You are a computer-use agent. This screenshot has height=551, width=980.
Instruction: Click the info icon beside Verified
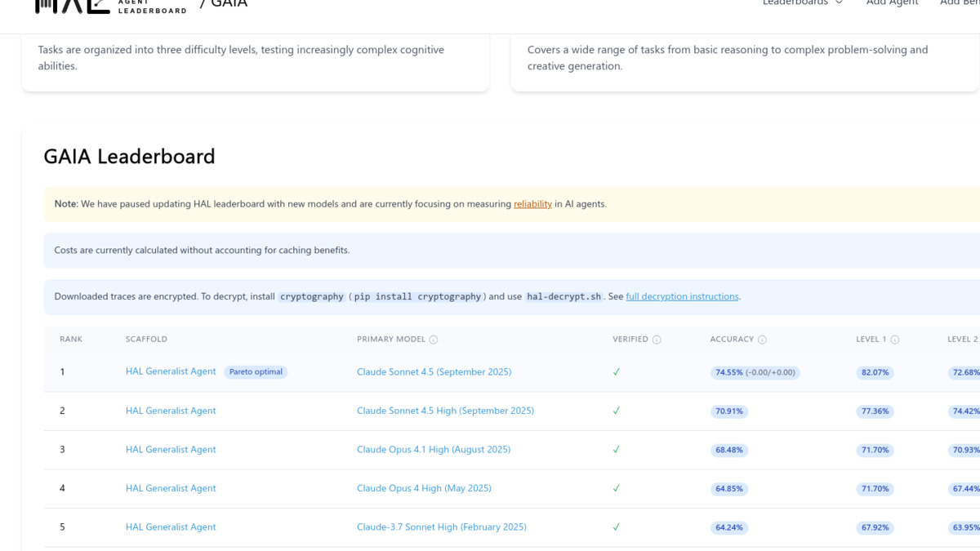[657, 340]
